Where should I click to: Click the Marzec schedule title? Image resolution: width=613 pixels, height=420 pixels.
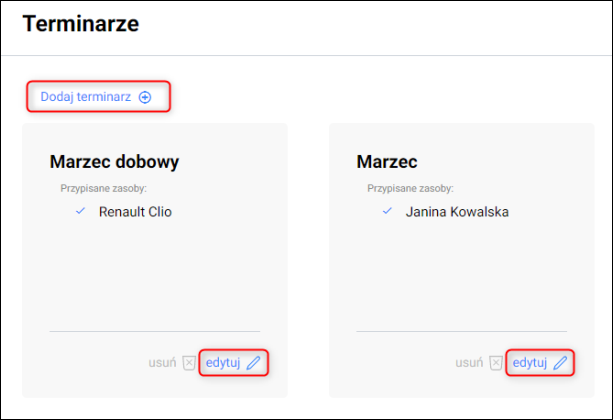(387, 162)
